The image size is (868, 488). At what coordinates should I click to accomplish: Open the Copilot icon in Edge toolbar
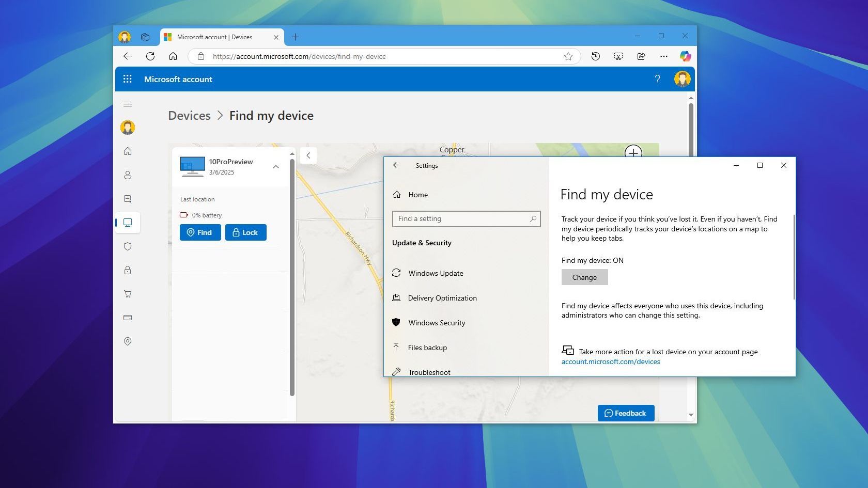tap(685, 56)
